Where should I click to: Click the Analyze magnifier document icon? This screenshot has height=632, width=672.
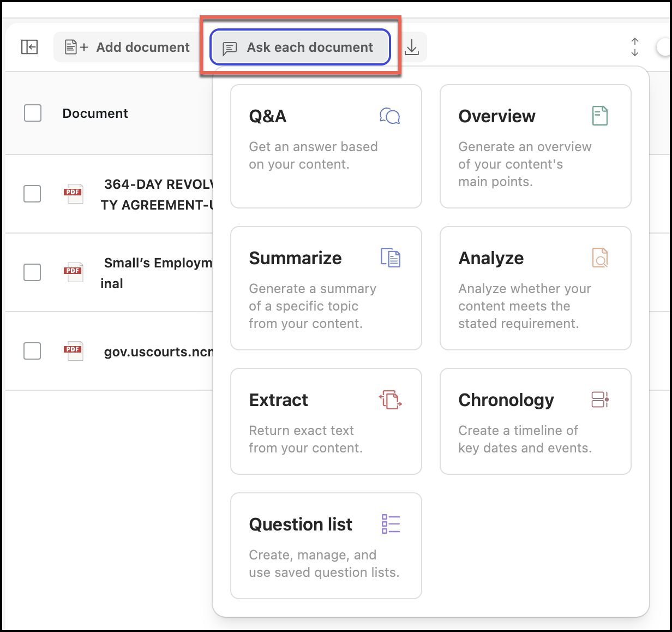click(x=600, y=258)
